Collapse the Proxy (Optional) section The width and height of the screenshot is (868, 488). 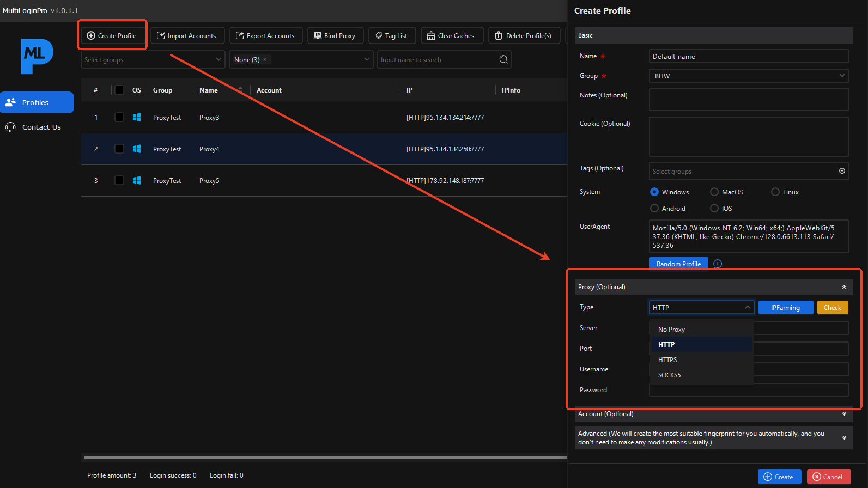tap(844, 287)
